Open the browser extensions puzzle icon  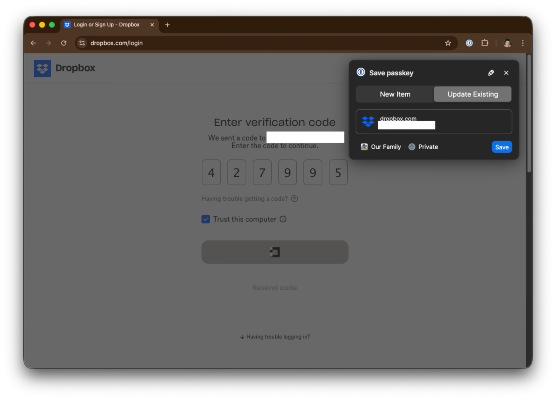[x=485, y=43]
